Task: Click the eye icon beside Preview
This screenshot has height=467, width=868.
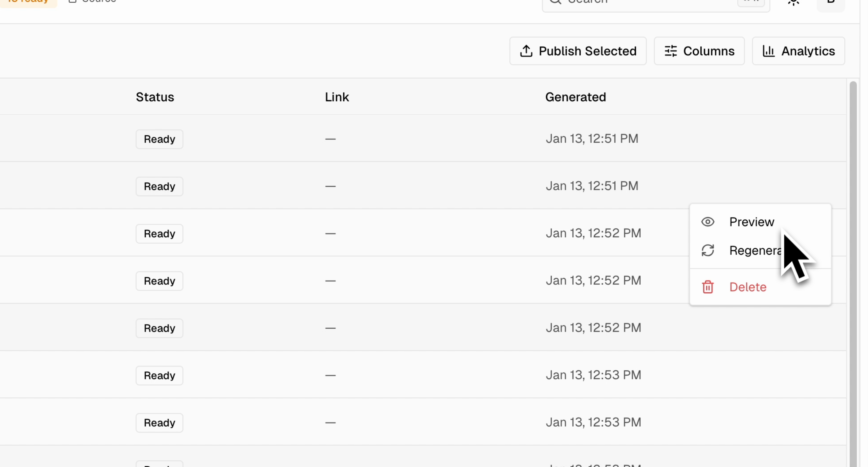Action: [x=708, y=222]
